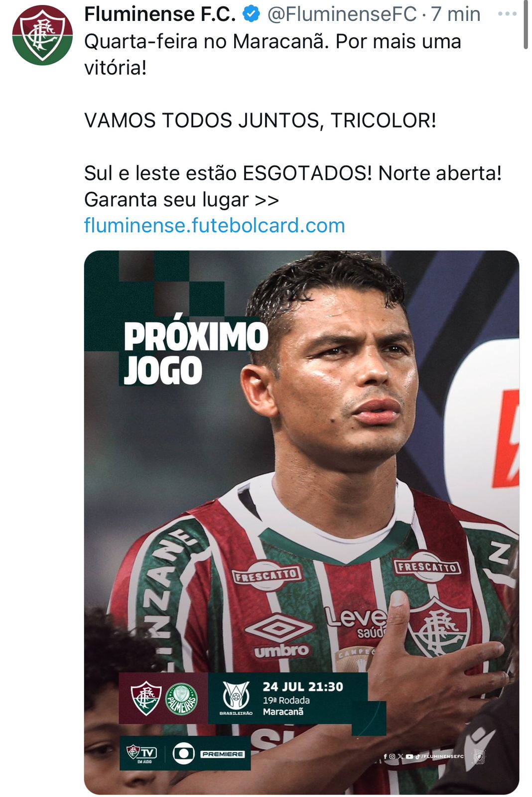Viewport: 532px width, 797px height.
Task: Click the Globo circle logo
Action: (183, 753)
